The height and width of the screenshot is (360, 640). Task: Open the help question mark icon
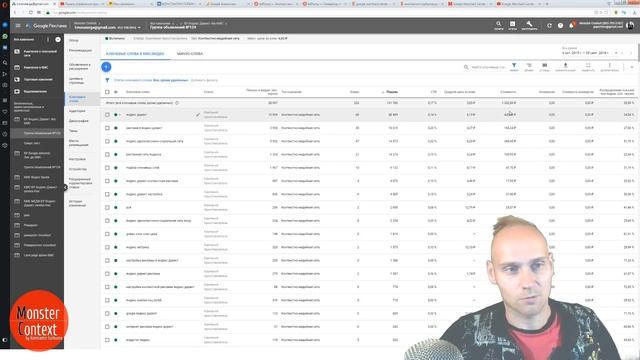click(x=560, y=26)
